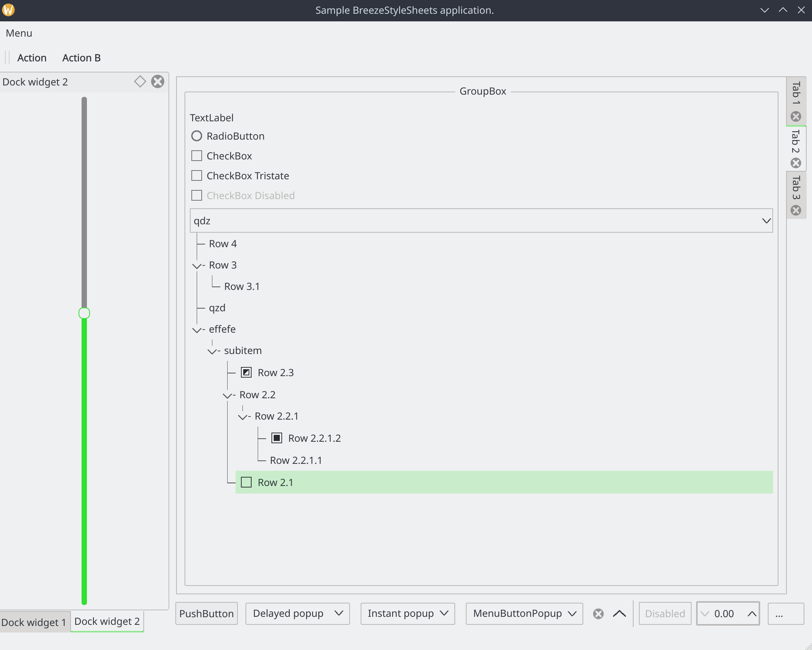Collapse the Row 2.2.1 branch
812x650 pixels.
pyautogui.click(x=242, y=417)
